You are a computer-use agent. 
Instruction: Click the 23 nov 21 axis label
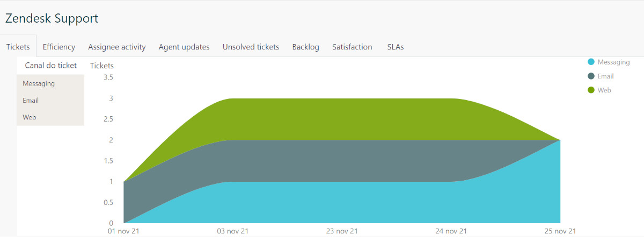click(x=342, y=231)
